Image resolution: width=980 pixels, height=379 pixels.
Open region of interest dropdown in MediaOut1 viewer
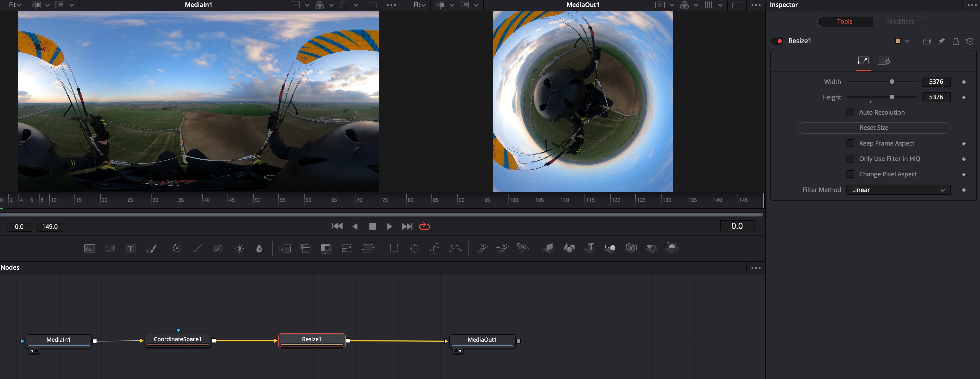pyautogui.click(x=672, y=5)
